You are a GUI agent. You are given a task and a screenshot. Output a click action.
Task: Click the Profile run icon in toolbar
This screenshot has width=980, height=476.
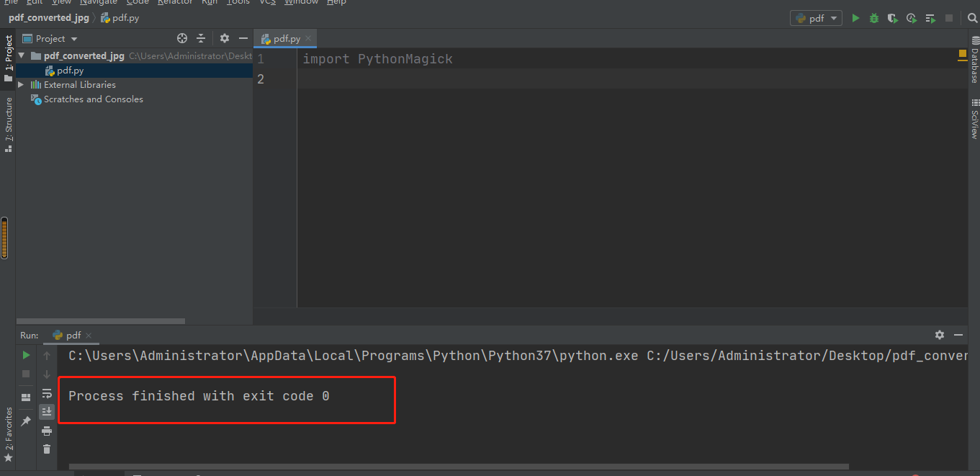tap(912, 19)
